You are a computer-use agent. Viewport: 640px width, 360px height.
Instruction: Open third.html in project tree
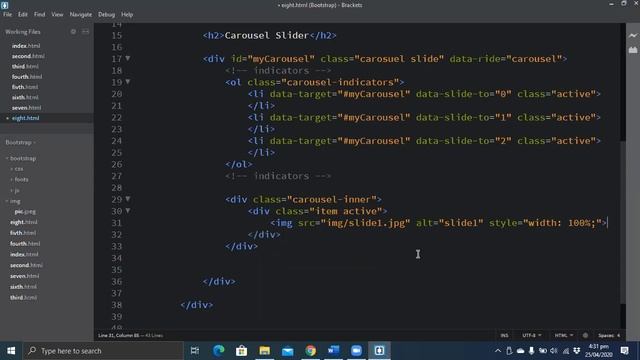pos(23,297)
